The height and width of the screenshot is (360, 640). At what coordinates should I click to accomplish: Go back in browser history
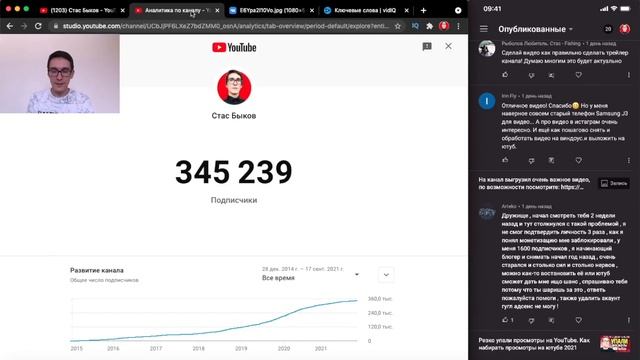9,26
